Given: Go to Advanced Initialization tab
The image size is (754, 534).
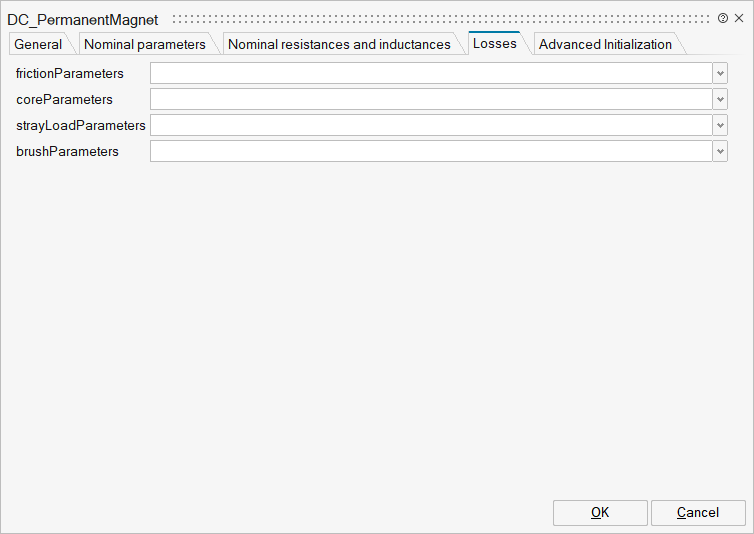Looking at the screenshot, I should click(x=605, y=44).
